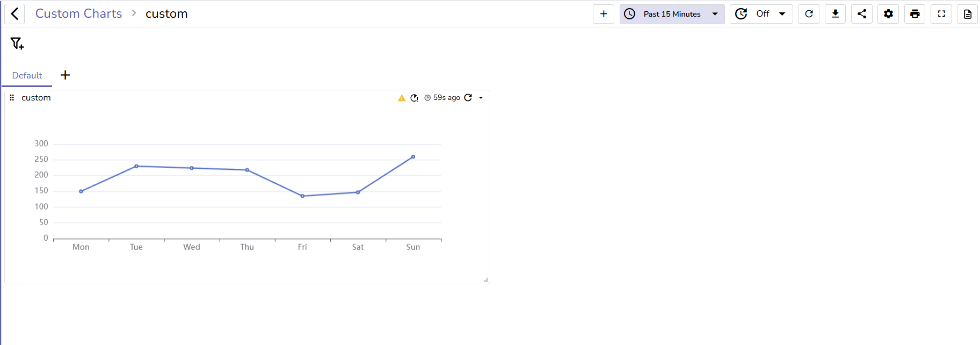Click the Fri data point on chart
Image resolution: width=980 pixels, height=345 pixels.
tap(302, 196)
